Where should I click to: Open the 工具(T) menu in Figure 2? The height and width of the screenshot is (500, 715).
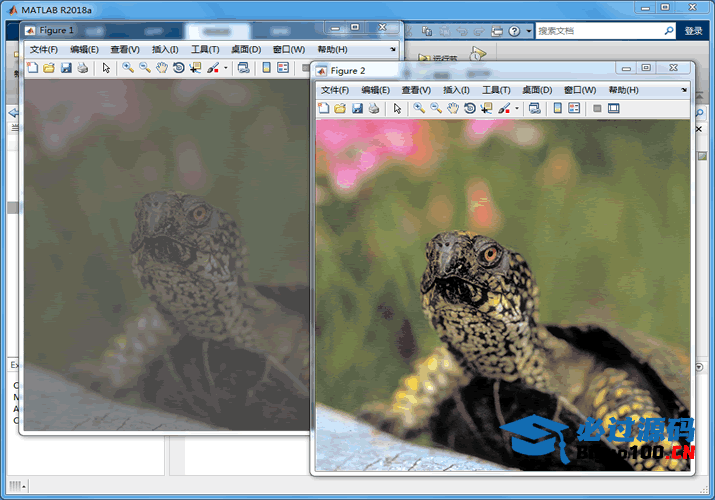[x=496, y=90]
